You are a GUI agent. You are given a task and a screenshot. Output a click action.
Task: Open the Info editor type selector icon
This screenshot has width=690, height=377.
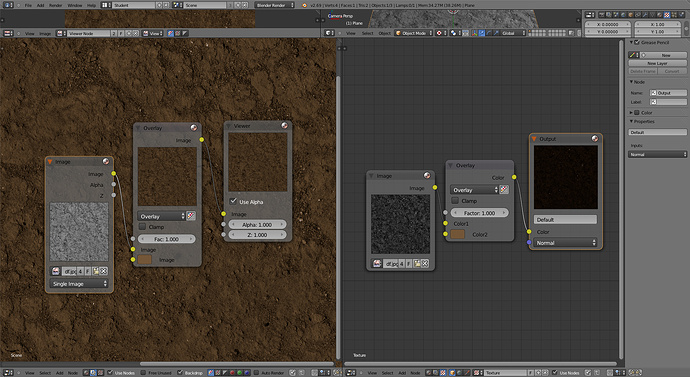tap(8, 5)
